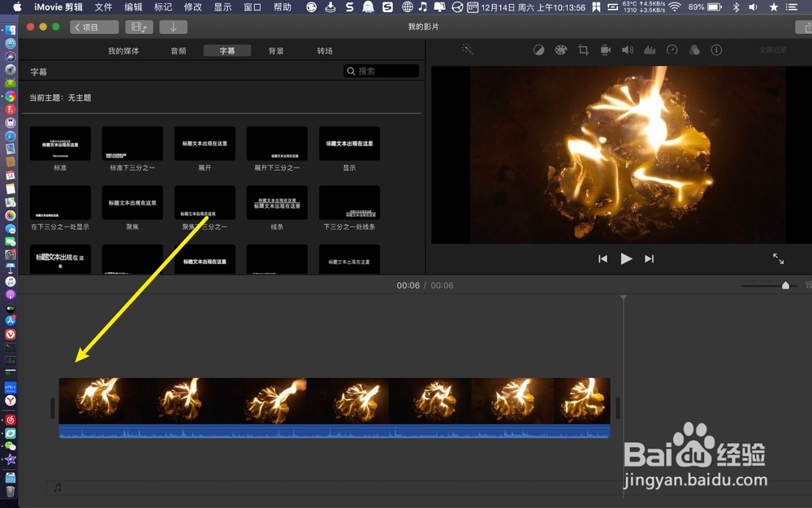Select the 字幕 titles tab
The height and width of the screenshot is (508, 812).
click(x=227, y=50)
